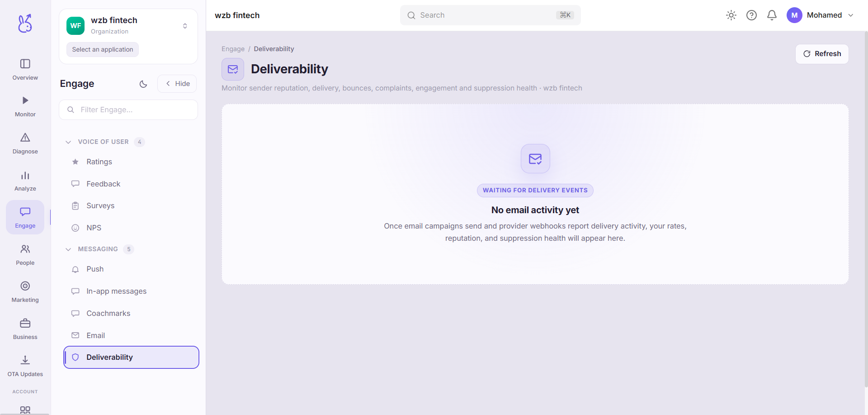Open the Business section
Screen dimensions: 868x415
(x=25, y=329)
